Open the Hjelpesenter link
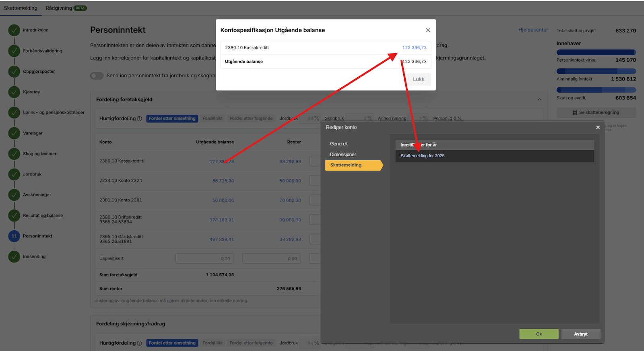644x351 pixels. [x=533, y=30]
